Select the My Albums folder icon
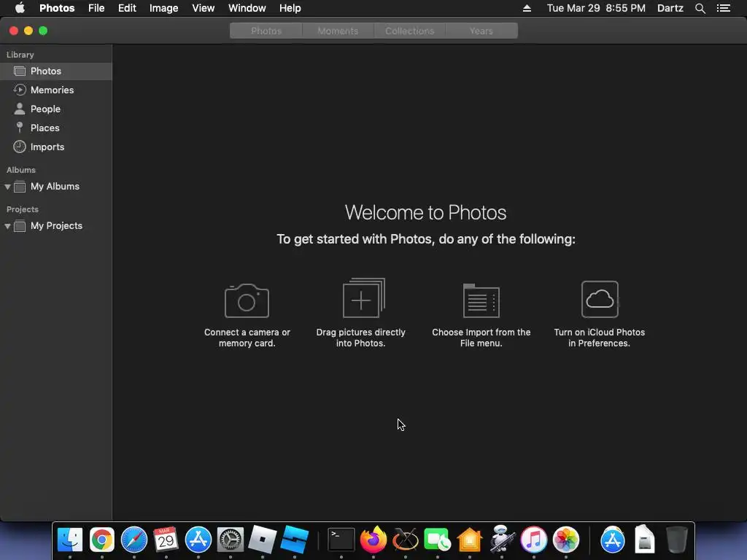The height and width of the screenshot is (560, 747). 20,186
